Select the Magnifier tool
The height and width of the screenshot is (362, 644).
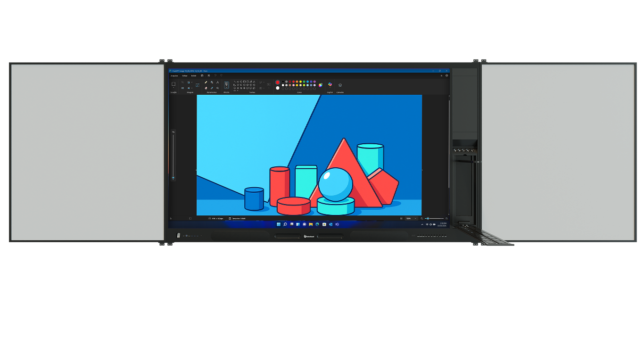(217, 88)
